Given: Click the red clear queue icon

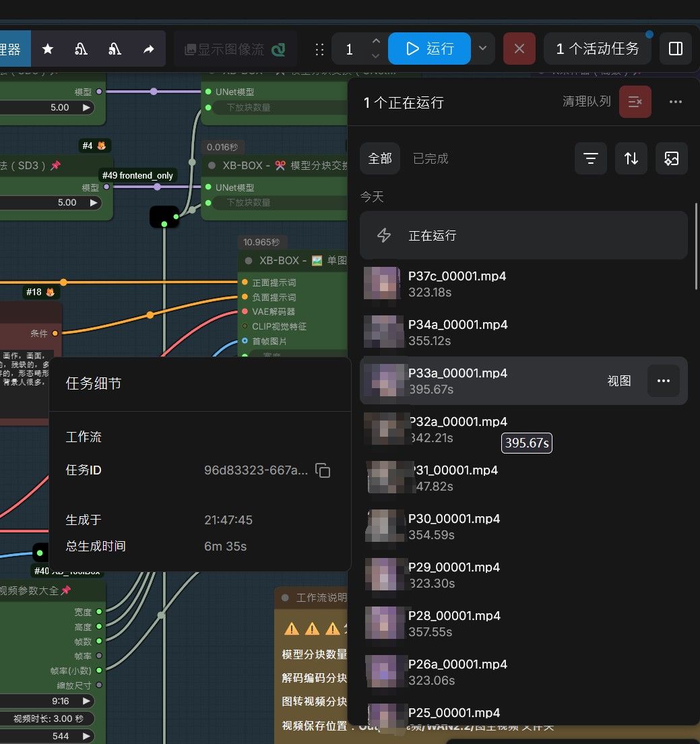Looking at the screenshot, I should click(635, 102).
